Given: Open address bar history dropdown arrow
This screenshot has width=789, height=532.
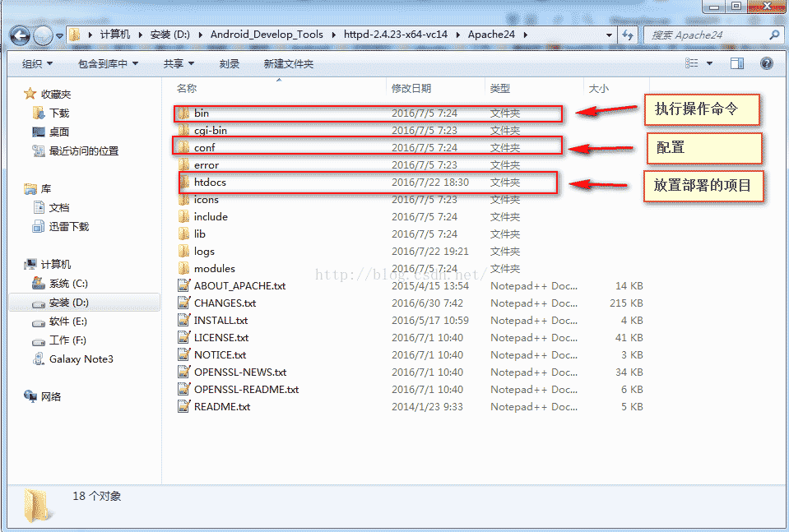Looking at the screenshot, I should point(610,35).
